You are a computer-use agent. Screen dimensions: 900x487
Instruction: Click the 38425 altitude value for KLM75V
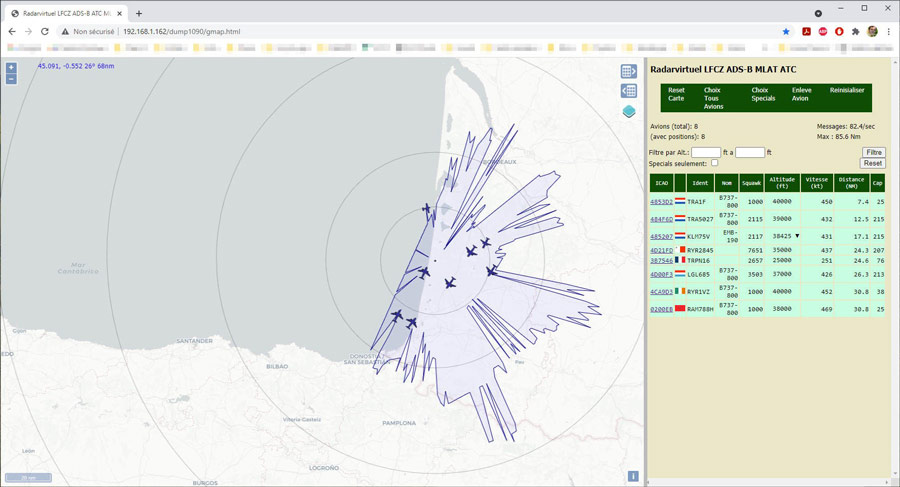(x=782, y=236)
